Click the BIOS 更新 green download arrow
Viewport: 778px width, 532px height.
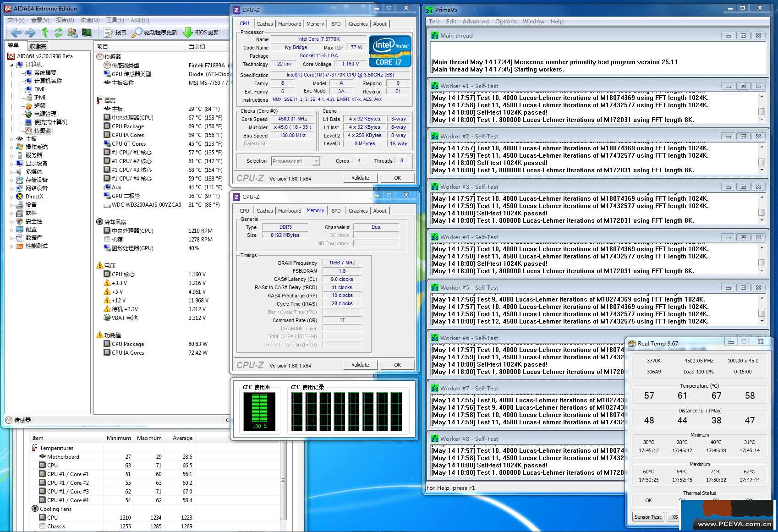click(187, 33)
